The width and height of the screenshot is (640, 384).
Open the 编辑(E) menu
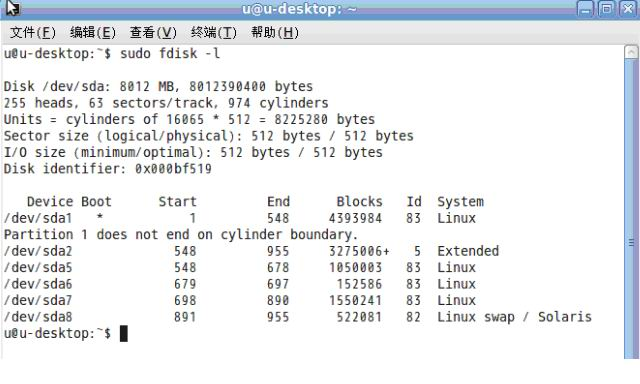tap(93, 32)
